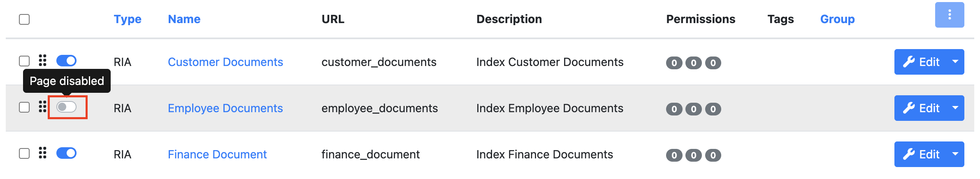Grab the drag handle for Employee Documents

point(42,107)
